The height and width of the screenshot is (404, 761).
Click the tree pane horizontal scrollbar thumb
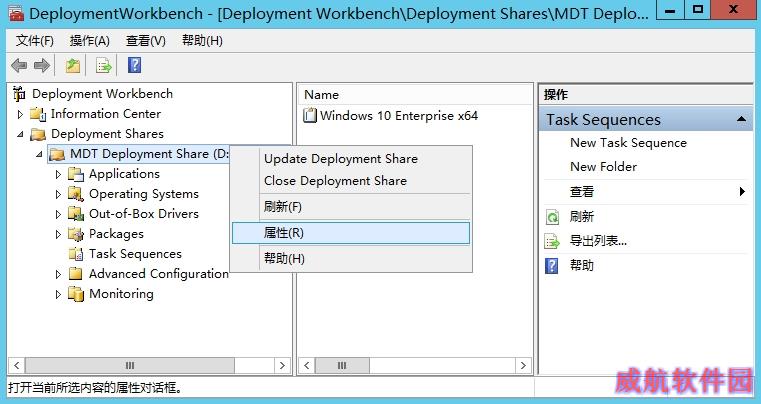(x=130, y=365)
